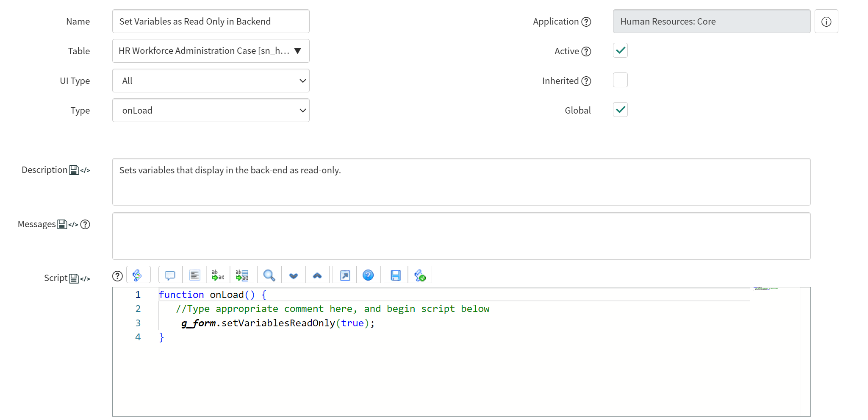Open the Table dropdown

211,51
